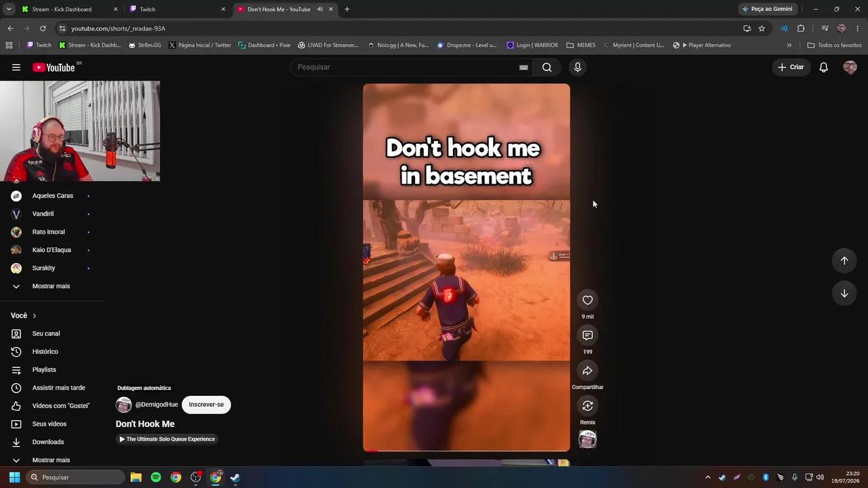Open the MEMES bookmark folder
The width and height of the screenshot is (868, 488).
tap(581, 45)
